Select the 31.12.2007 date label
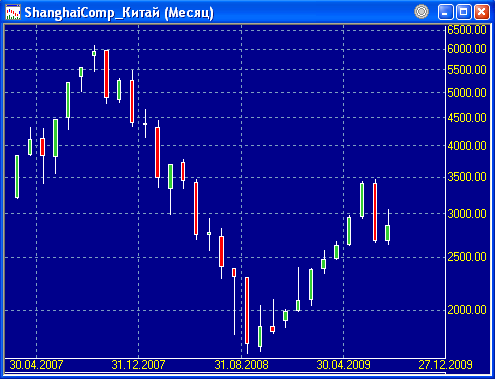This screenshot has width=495, height=379. coord(138,365)
